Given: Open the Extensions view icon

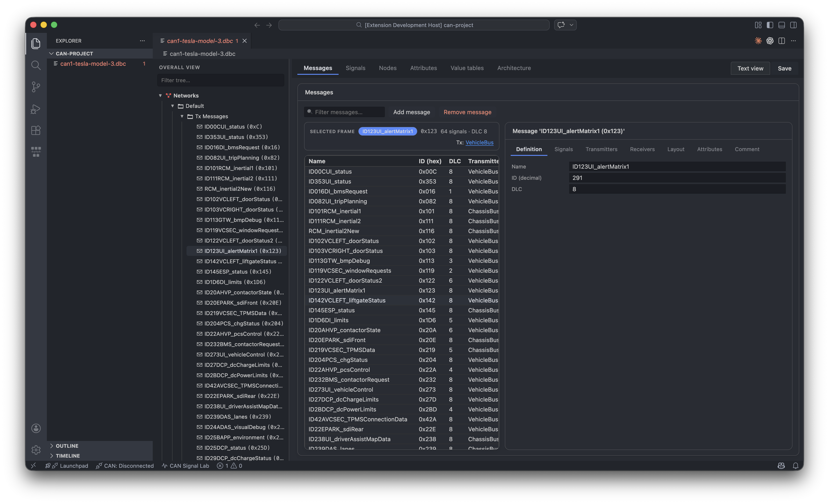Looking at the screenshot, I should pos(36,130).
